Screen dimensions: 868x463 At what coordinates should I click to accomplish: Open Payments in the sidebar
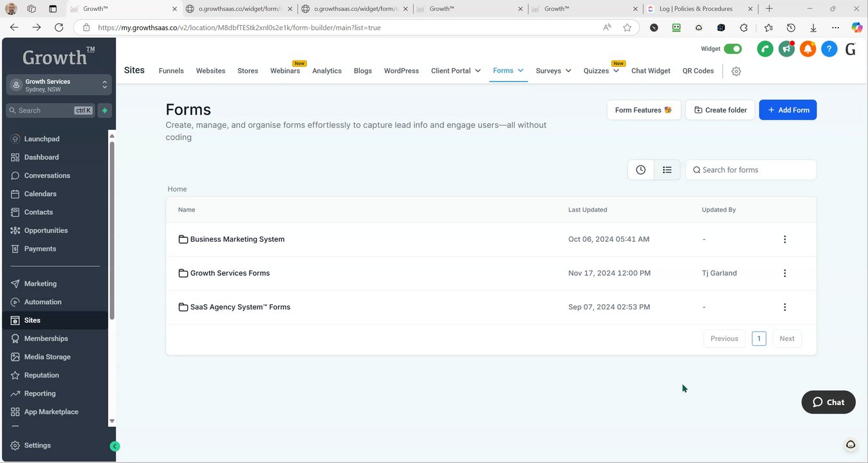pos(40,249)
